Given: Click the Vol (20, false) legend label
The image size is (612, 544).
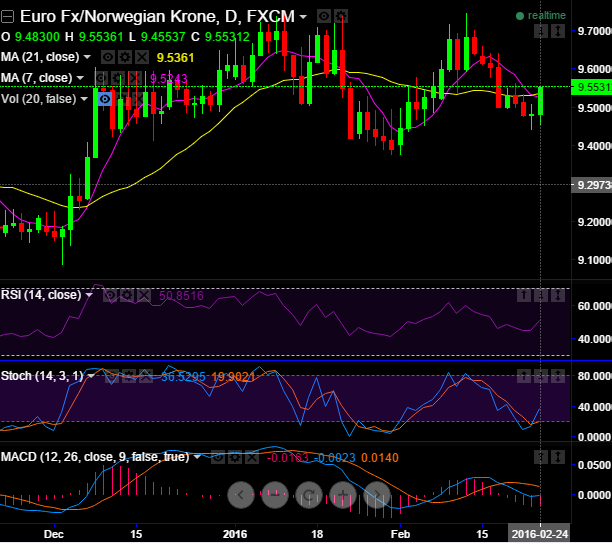Looking at the screenshot, I should tap(39, 99).
